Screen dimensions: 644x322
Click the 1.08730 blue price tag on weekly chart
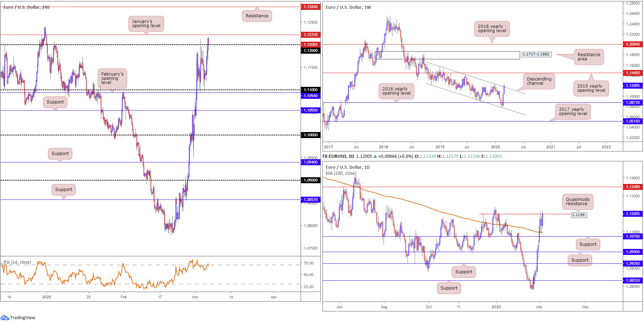pyautogui.click(x=632, y=102)
